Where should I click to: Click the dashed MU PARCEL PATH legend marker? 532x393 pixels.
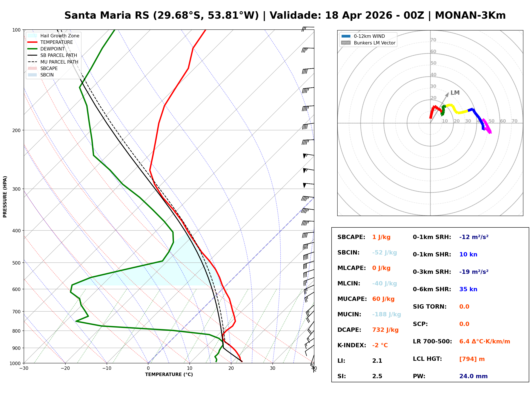(x=32, y=62)
